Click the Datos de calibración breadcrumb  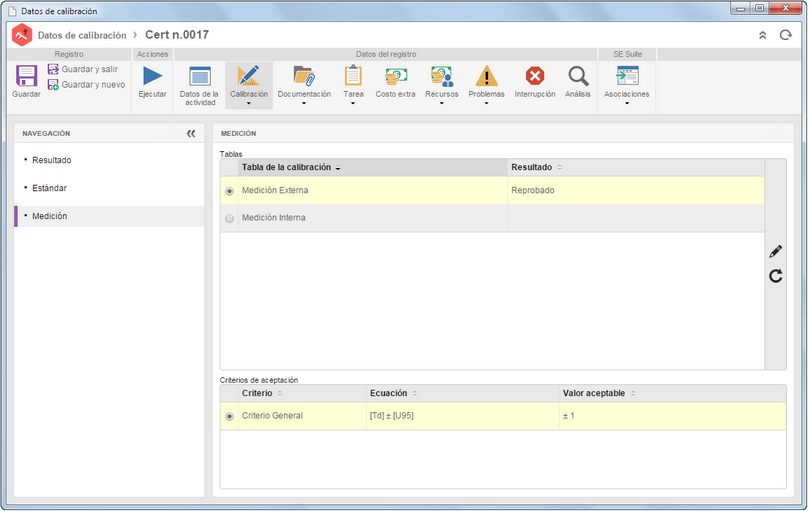82,35
